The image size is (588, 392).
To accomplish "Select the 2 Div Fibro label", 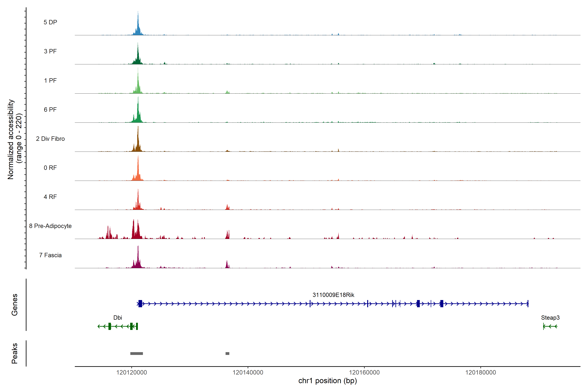I will pyautogui.click(x=50, y=139).
